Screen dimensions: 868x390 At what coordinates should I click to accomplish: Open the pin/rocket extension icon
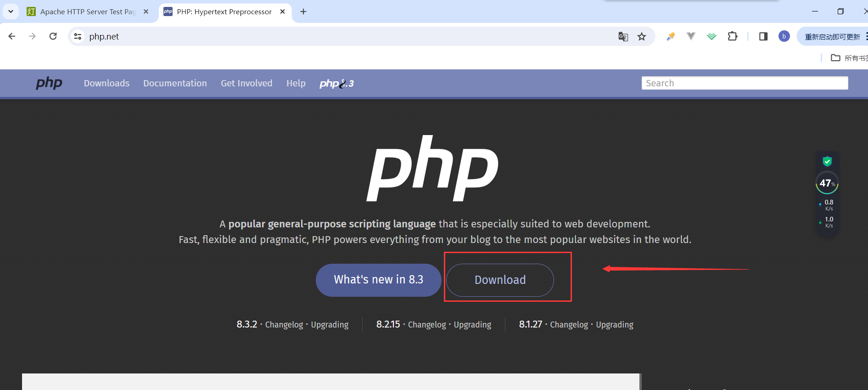point(671,36)
